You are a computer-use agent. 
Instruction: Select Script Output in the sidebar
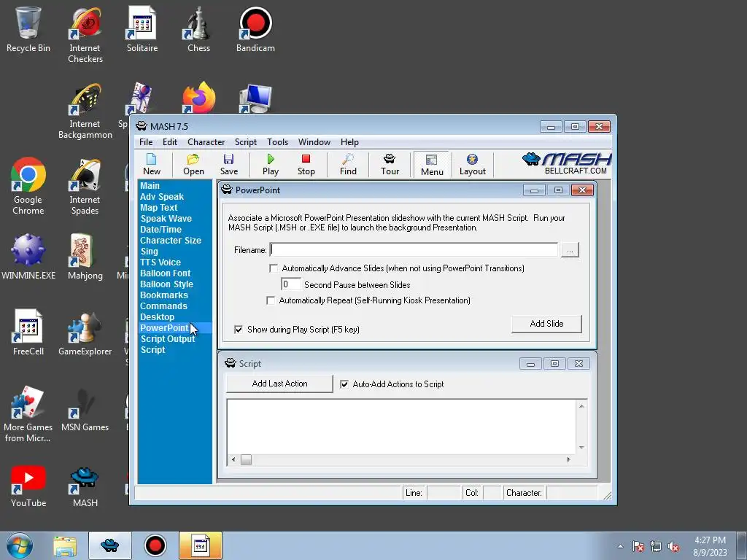click(x=168, y=339)
